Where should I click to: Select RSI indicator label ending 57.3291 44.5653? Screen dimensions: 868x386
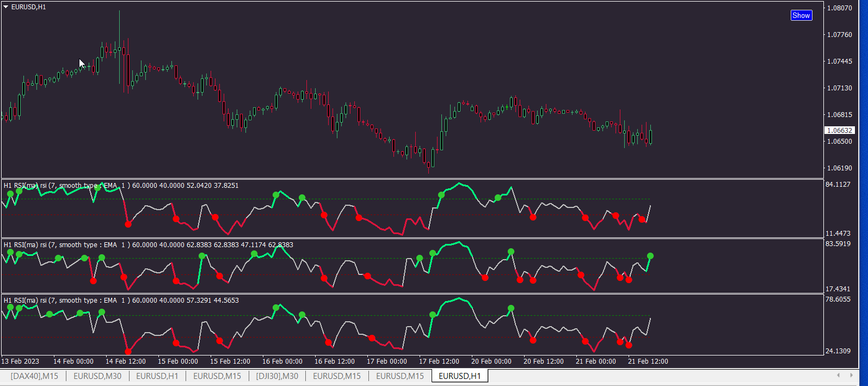point(121,301)
